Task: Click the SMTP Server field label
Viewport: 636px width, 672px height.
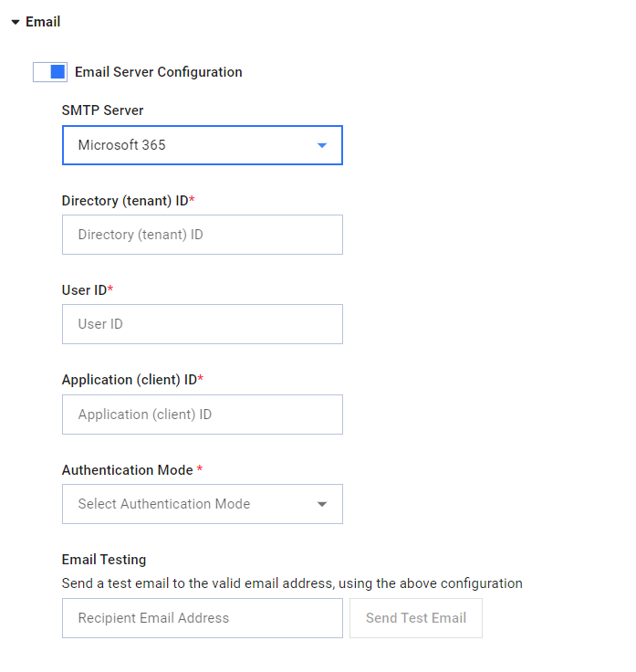Action: [x=103, y=110]
